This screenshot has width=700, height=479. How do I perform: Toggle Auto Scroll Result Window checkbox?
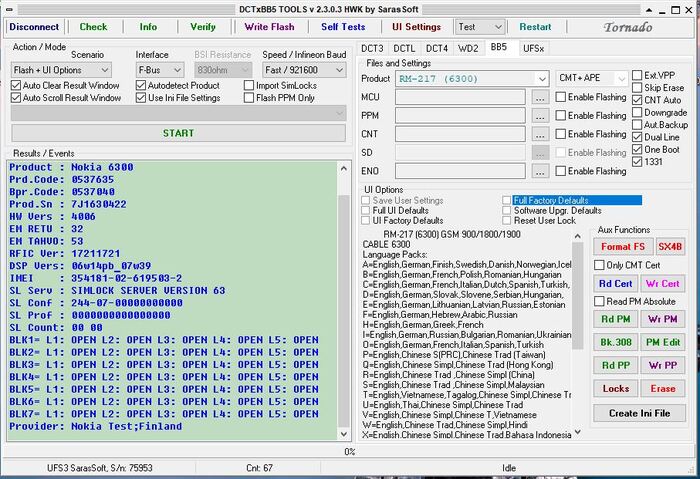16,98
